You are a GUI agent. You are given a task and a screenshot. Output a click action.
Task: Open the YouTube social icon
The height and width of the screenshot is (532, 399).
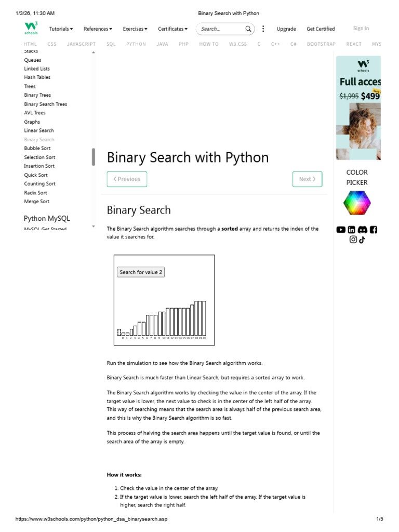pos(341,230)
